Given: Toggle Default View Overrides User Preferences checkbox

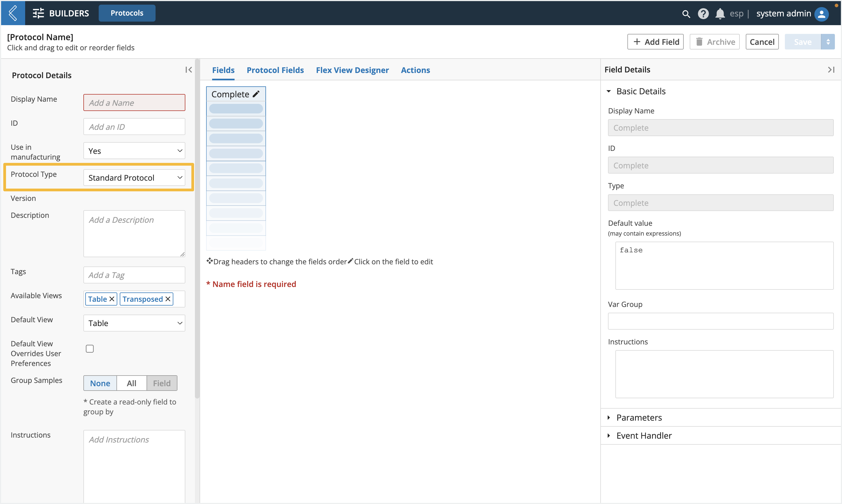Looking at the screenshot, I should coord(90,349).
